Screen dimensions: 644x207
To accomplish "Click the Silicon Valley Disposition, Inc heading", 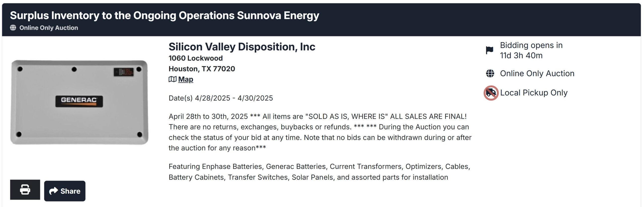I will coord(242,47).
